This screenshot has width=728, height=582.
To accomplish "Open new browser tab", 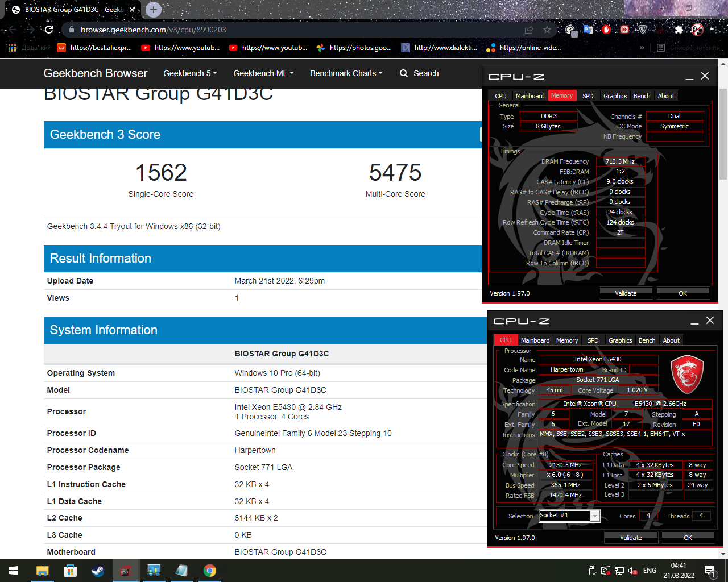I will 154,10.
